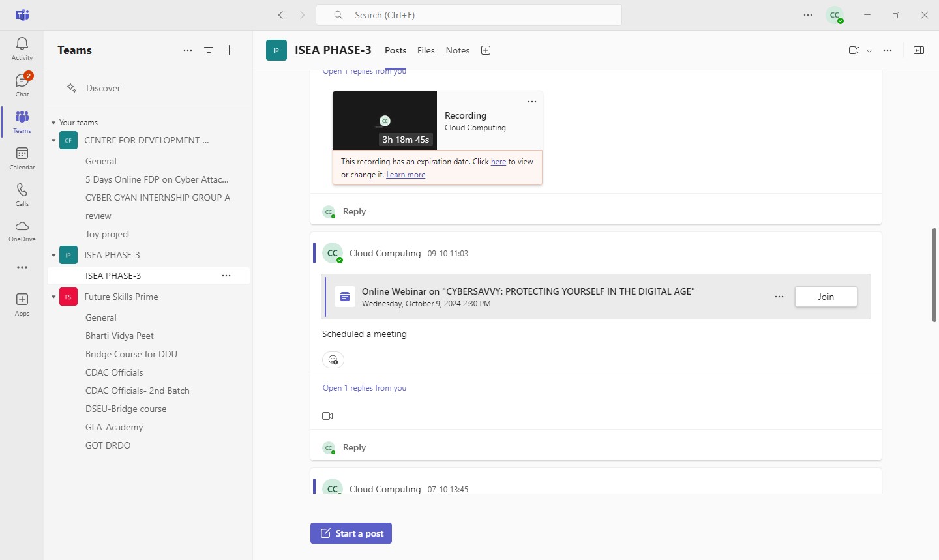
Task: Open the Apps store icon
Action: (x=22, y=304)
